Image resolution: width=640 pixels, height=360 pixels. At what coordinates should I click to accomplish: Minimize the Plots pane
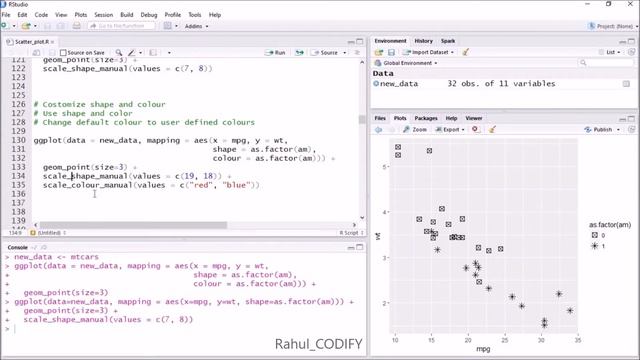[622, 119]
